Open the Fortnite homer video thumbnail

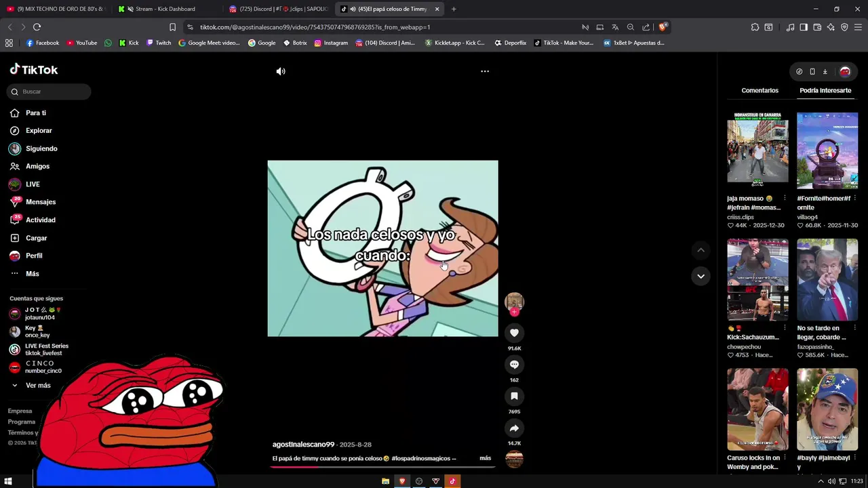point(827,150)
